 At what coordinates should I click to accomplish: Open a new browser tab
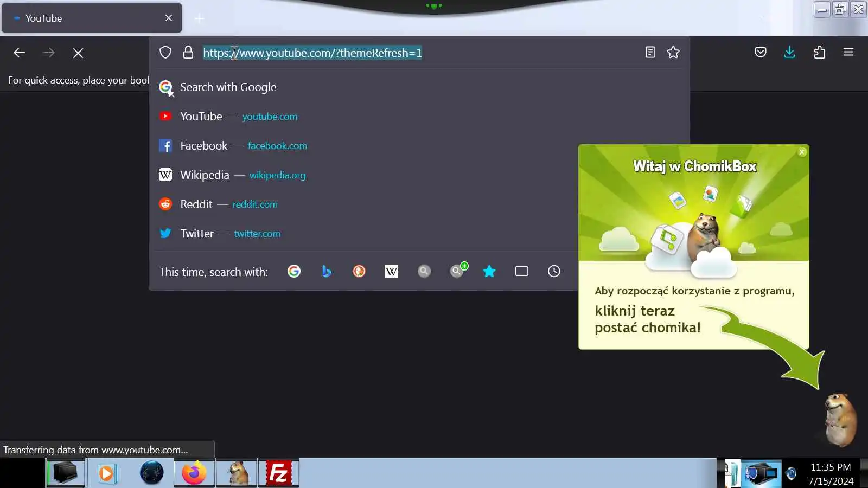pos(200,18)
